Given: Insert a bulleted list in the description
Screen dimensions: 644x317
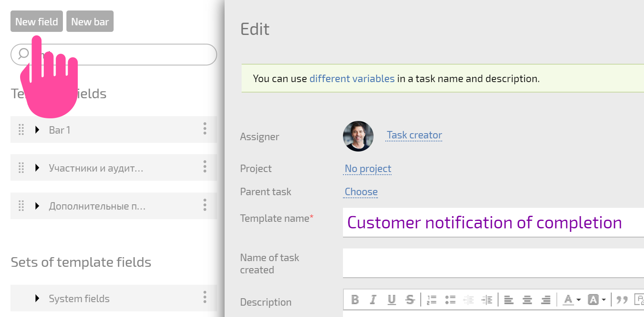Looking at the screenshot, I should coord(450,300).
